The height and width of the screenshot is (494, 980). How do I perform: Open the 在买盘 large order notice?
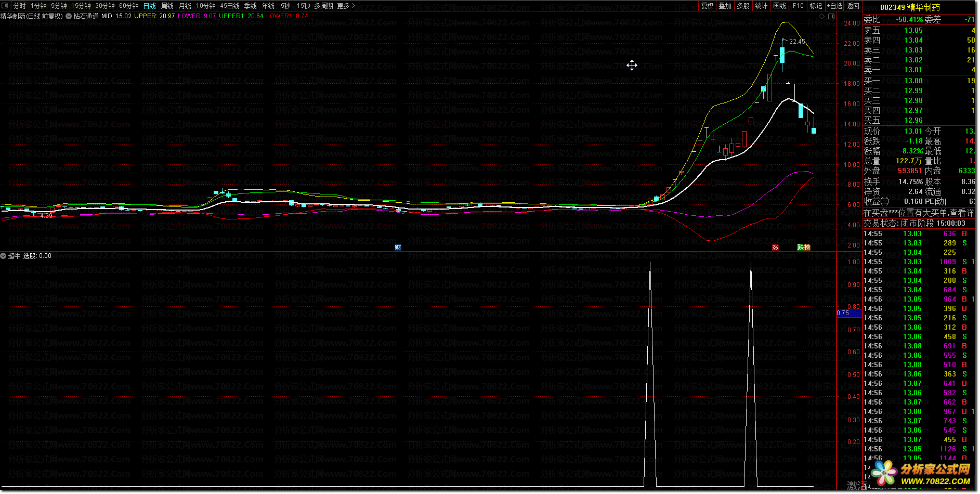pyautogui.click(x=919, y=213)
